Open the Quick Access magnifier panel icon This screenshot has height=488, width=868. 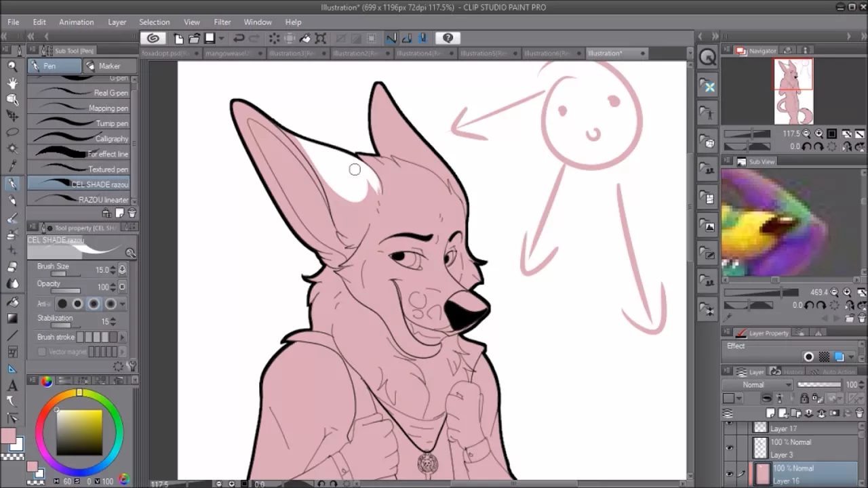(x=707, y=58)
